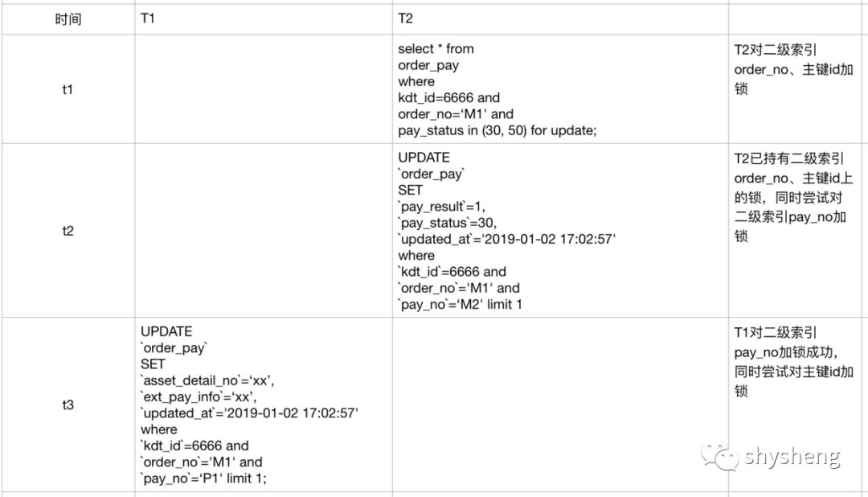This screenshot has width=868, height=497.
Task: Select the T2 column header cell
Action: [x=560, y=19]
